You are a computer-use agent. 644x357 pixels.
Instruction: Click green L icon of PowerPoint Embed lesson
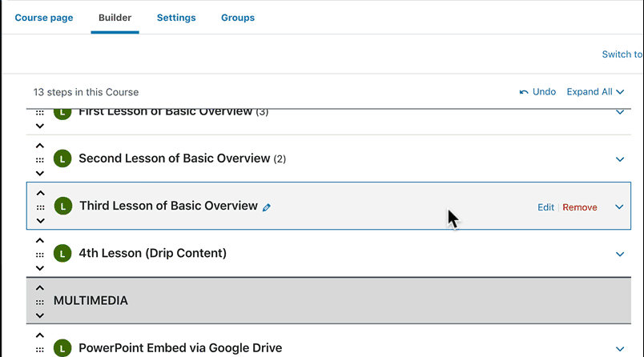pos(62,348)
